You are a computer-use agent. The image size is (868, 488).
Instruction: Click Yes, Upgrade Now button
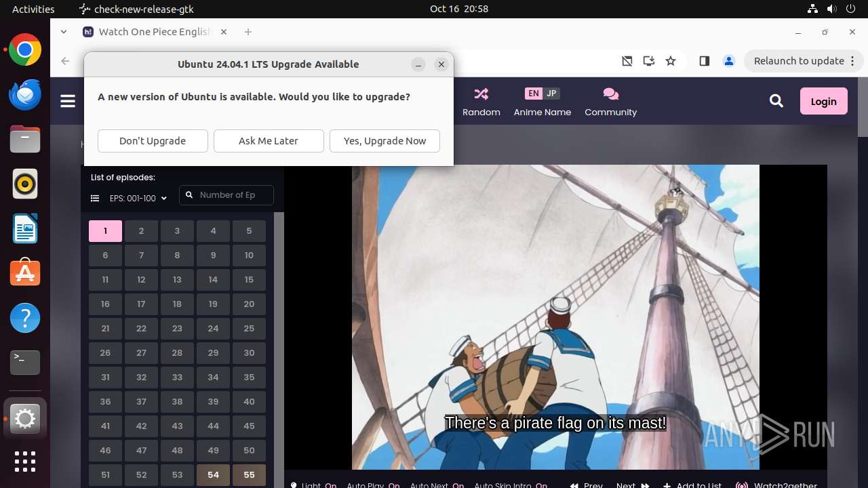[x=384, y=141]
